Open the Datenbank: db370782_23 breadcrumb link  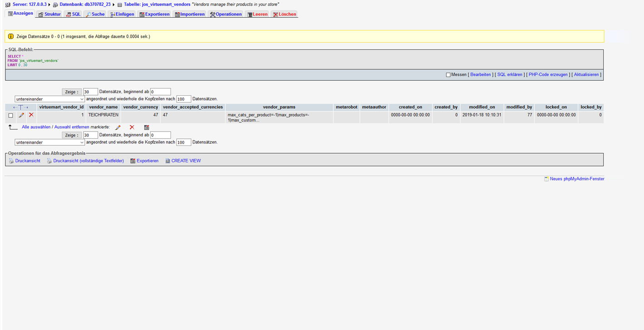click(x=85, y=5)
